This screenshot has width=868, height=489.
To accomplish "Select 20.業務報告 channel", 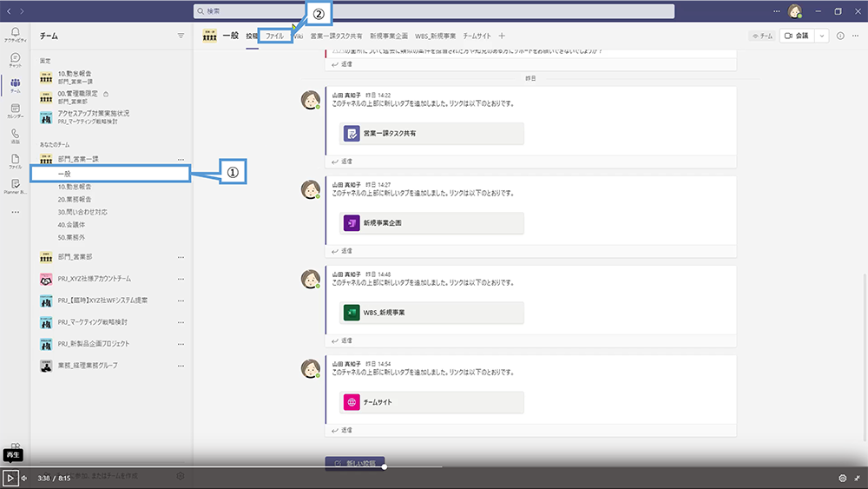I will coord(75,200).
